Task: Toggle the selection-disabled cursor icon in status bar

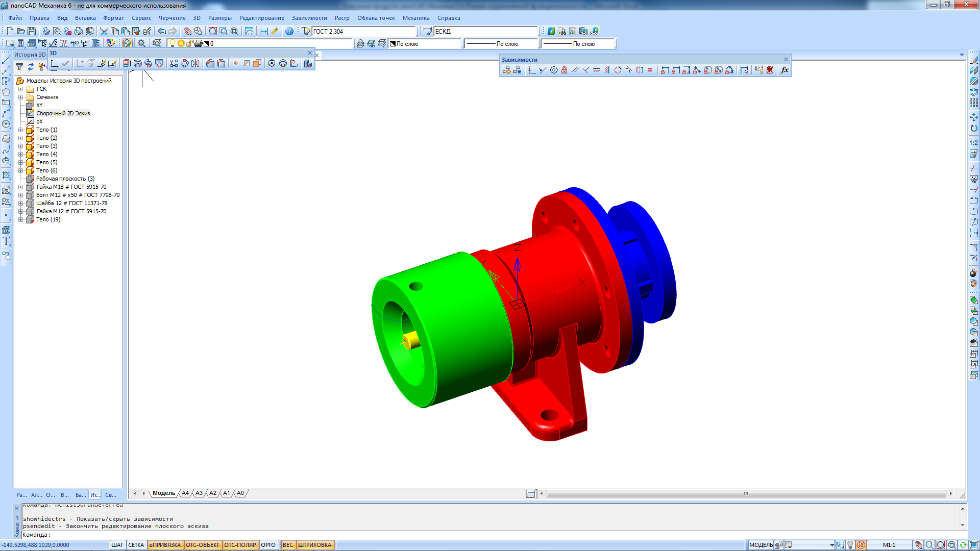Action: pos(861,545)
